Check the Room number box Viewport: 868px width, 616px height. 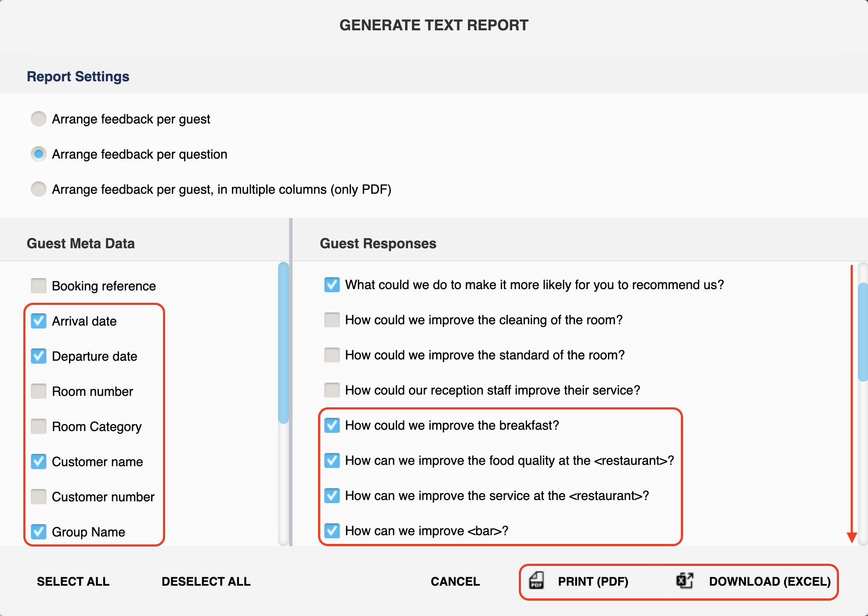pyautogui.click(x=39, y=391)
